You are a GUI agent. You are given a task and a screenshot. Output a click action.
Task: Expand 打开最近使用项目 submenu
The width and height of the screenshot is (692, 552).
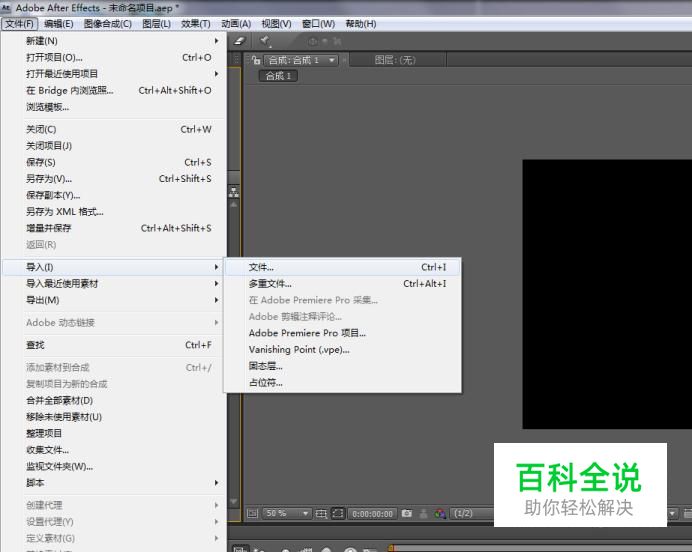(114, 74)
